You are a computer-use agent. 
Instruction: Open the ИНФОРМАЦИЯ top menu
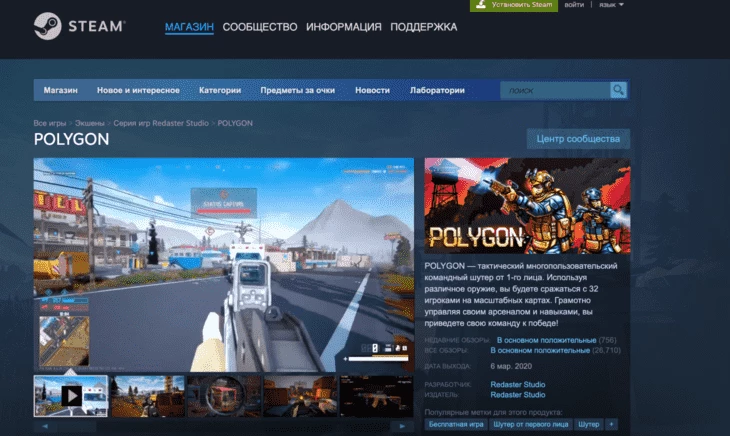point(344,27)
